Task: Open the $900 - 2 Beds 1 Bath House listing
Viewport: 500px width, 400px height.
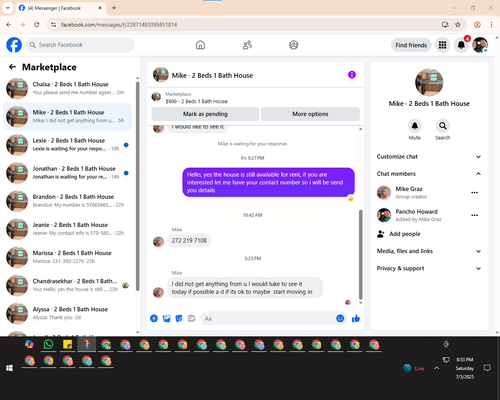Action: (x=197, y=101)
